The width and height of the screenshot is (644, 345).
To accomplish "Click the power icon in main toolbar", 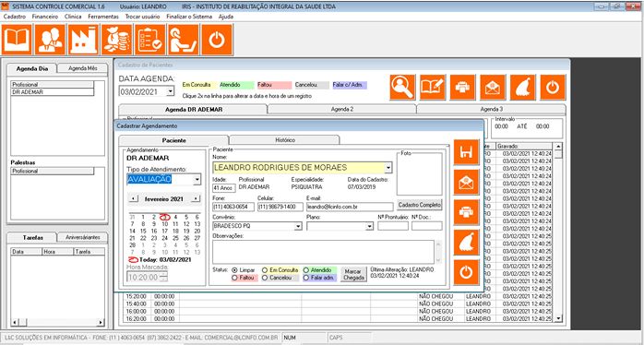I will 217,40.
